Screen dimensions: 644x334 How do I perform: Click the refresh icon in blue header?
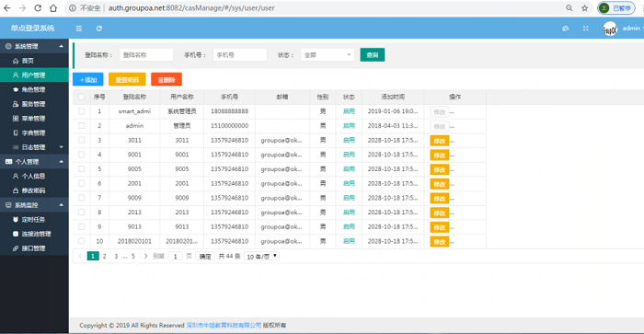(99, 29)
